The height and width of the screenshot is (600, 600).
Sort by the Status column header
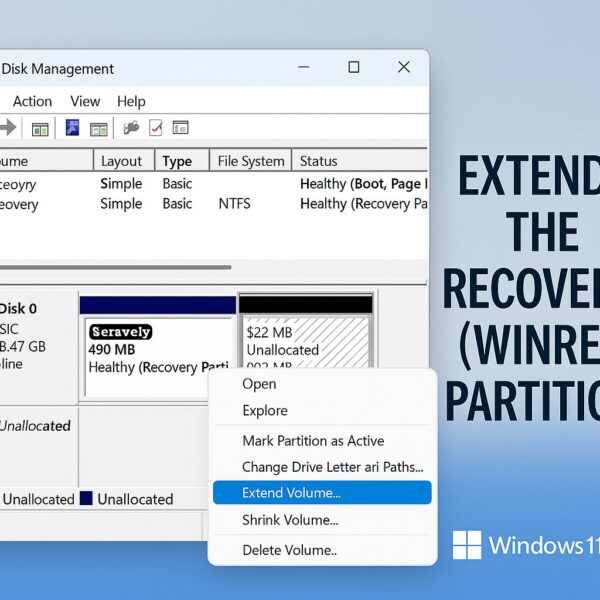(x=360, y=161)
